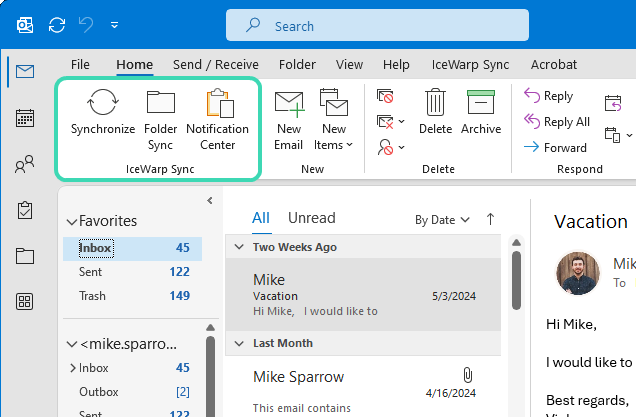Open the People contacts view
This screenshot has height=420, width=637.
[x=25, y=164]
